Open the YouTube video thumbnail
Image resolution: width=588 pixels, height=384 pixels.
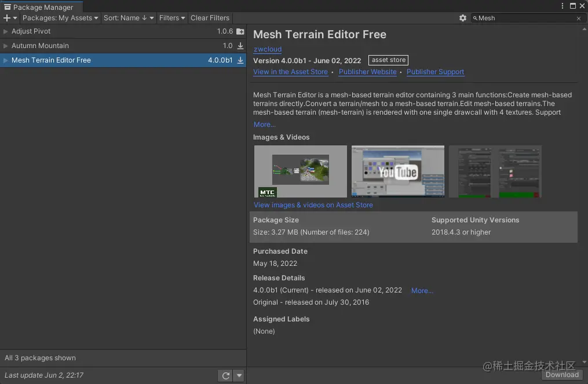click(x=398, y=171)
